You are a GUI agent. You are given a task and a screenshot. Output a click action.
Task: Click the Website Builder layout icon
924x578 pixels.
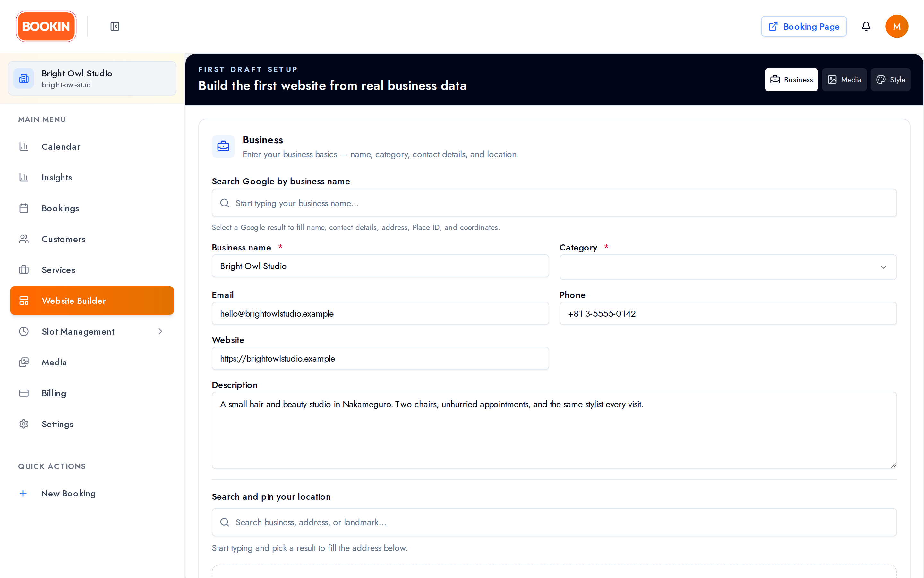[x=24, y=301]
